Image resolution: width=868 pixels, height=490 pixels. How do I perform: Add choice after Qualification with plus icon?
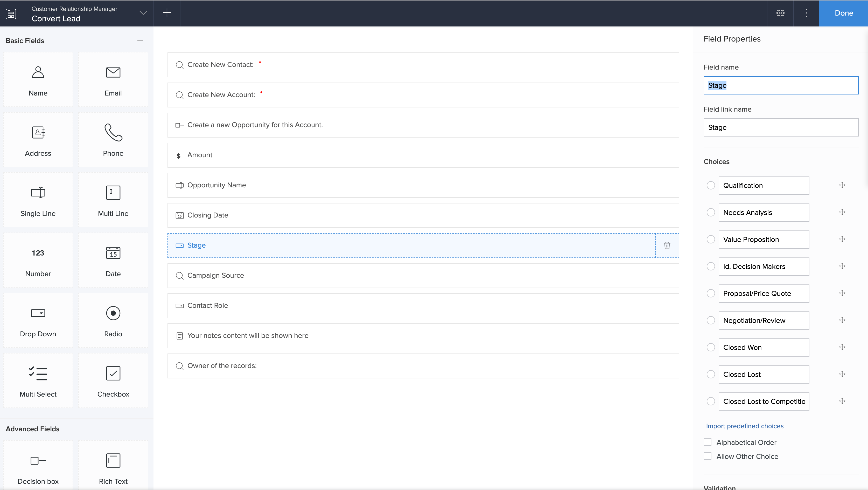818,185
